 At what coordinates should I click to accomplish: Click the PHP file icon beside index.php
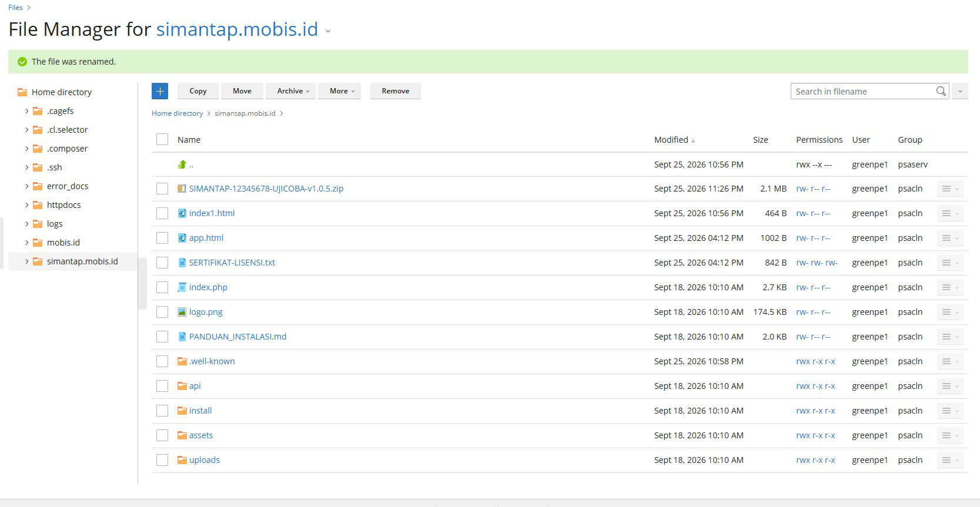click(x=182, y=287)
